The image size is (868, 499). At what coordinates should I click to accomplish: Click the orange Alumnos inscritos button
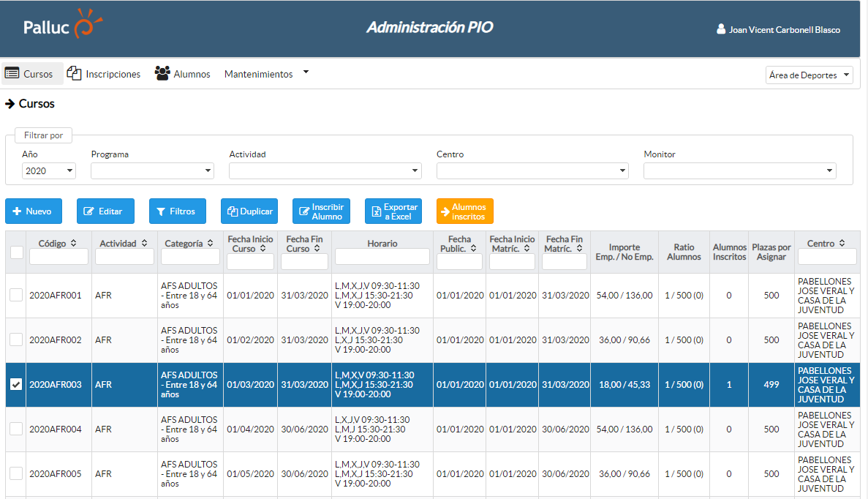pos(464,211)
